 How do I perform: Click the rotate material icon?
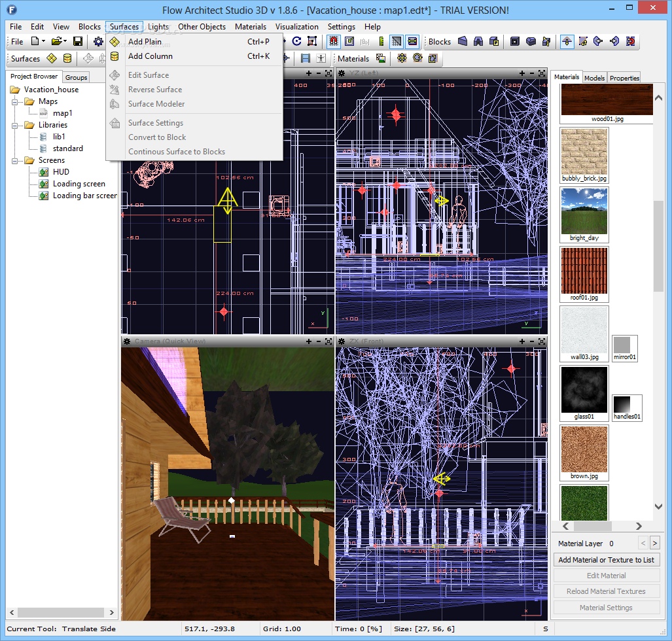(417, 58)
